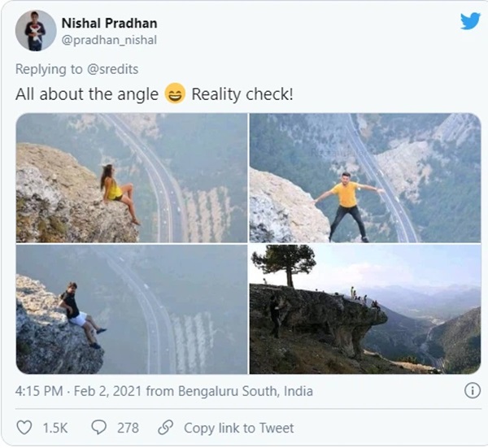Click Copy link to Tweet
Image resolution: width=488 pixels, height=448 pixels.
coord(238,427)
